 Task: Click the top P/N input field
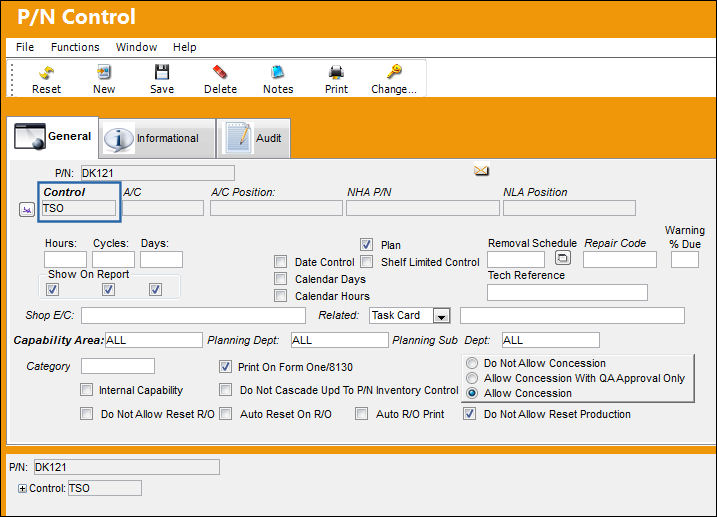point(158,173)
